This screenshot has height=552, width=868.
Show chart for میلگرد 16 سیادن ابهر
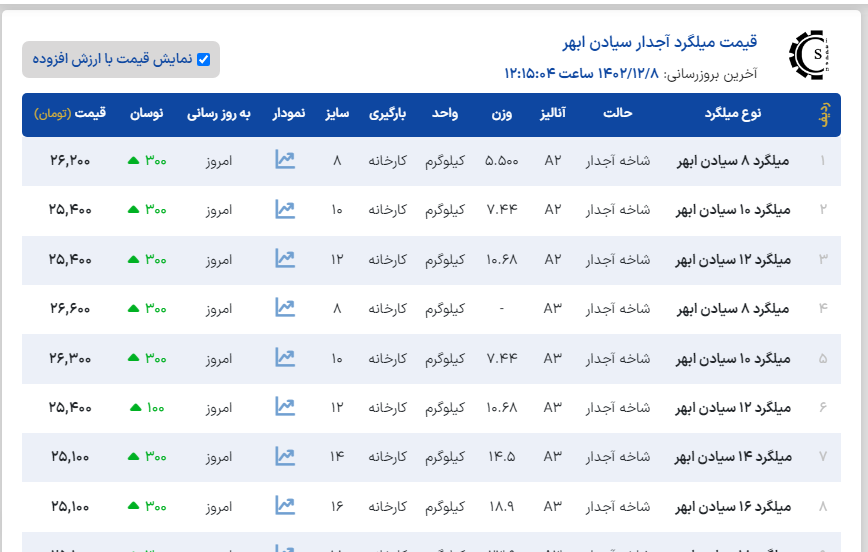(x=285, y=505)
